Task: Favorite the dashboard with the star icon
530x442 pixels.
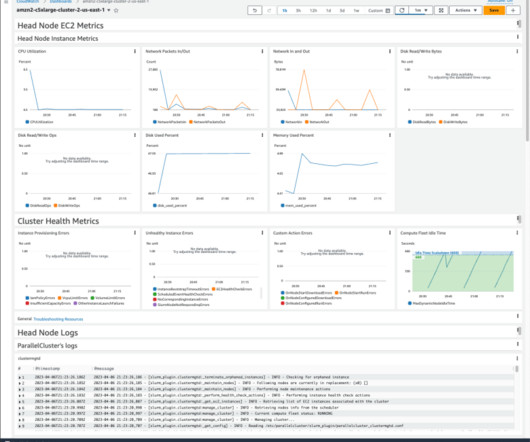Action: tap(116, 10)
